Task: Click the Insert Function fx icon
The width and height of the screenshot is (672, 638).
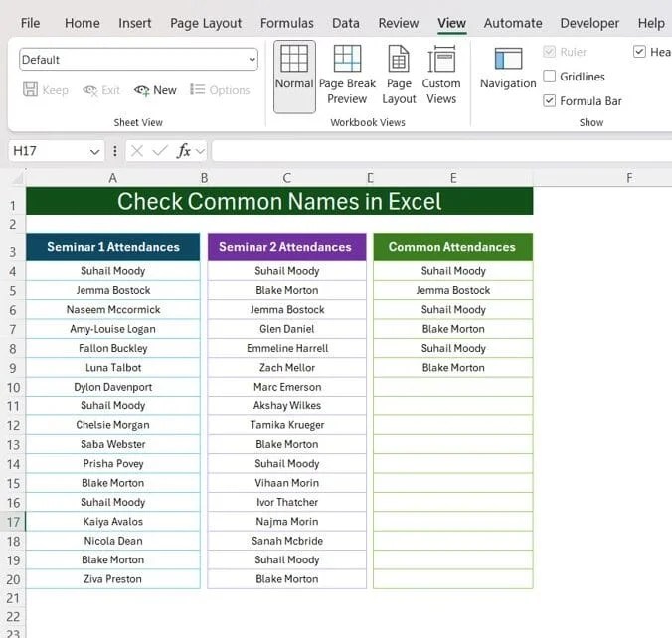Action: coord(184,151)
